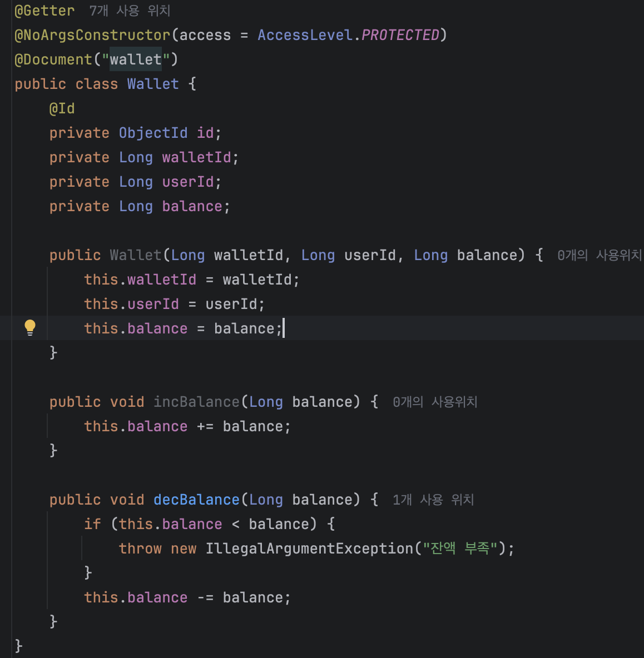Open the '7개 사용 위치' usages hint
Screen dimensions: 644x658
tap(130, 11)
